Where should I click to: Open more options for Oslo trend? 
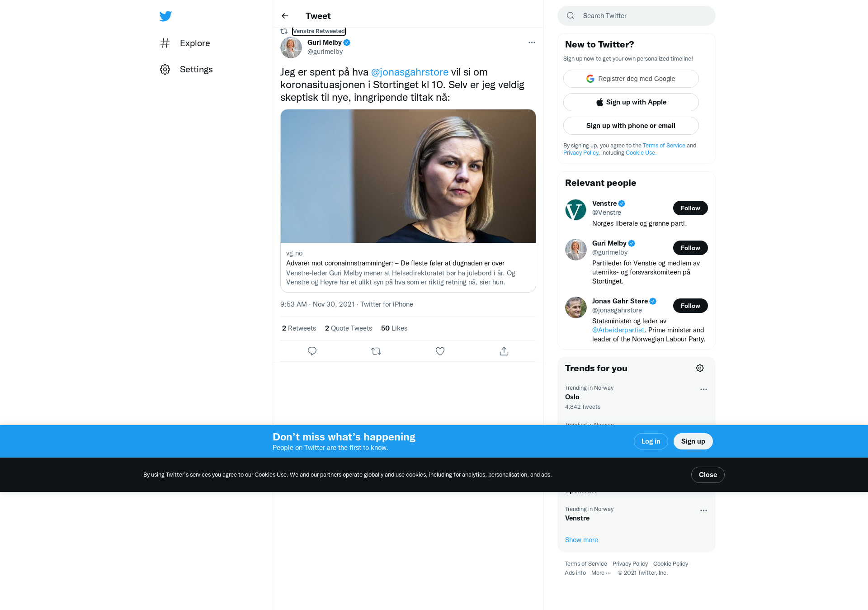(703, 389)
